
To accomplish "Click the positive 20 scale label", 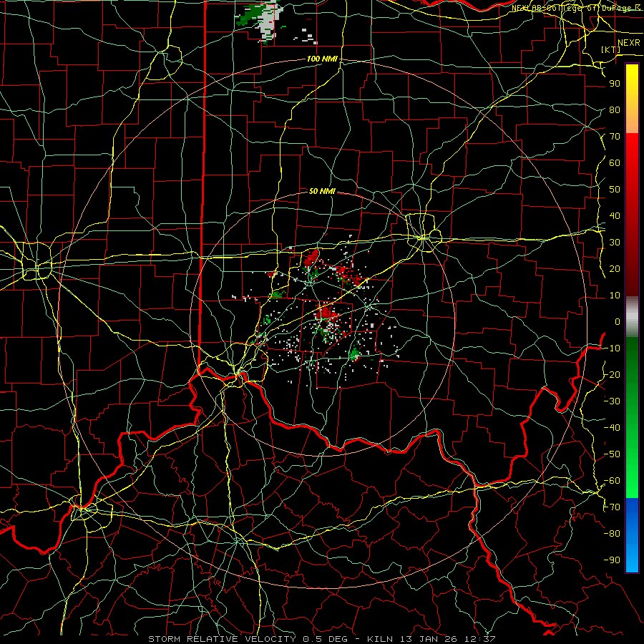I will click(615, 269).
